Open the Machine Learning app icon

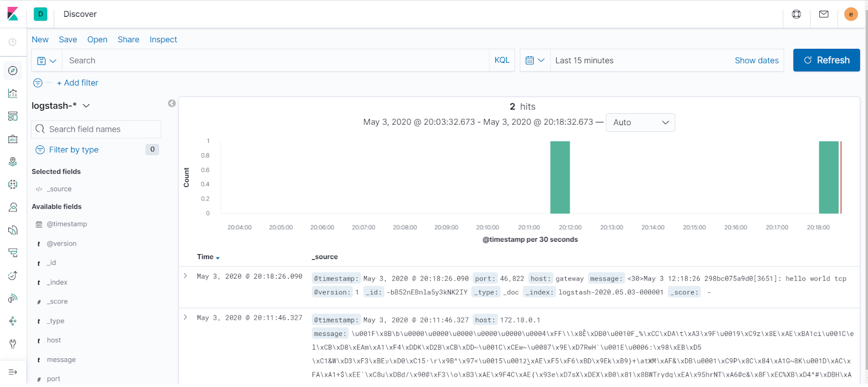coord(13,184)
